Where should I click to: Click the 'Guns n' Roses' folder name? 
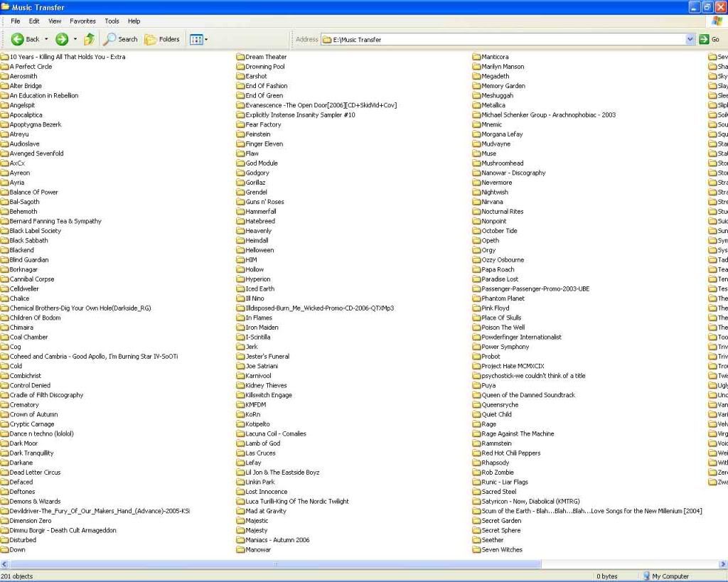[264, 202]
